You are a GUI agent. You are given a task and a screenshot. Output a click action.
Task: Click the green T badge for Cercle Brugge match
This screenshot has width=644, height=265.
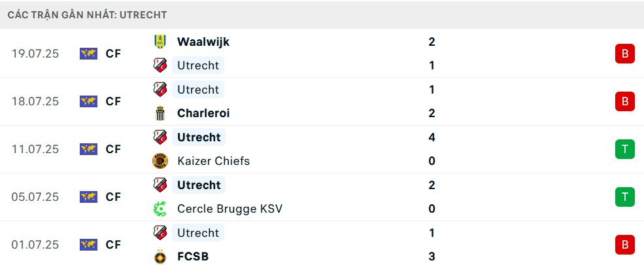tap(624, 197)
